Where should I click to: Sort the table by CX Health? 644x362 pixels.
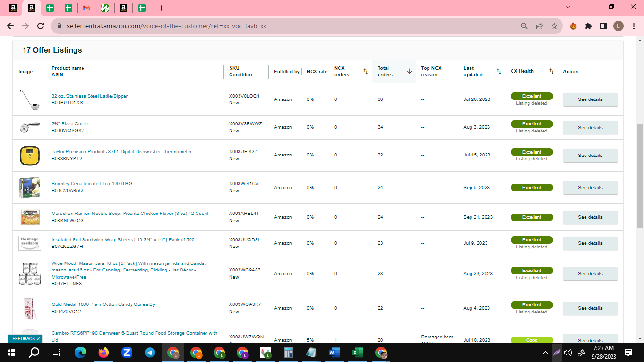[x=551, y=72]
